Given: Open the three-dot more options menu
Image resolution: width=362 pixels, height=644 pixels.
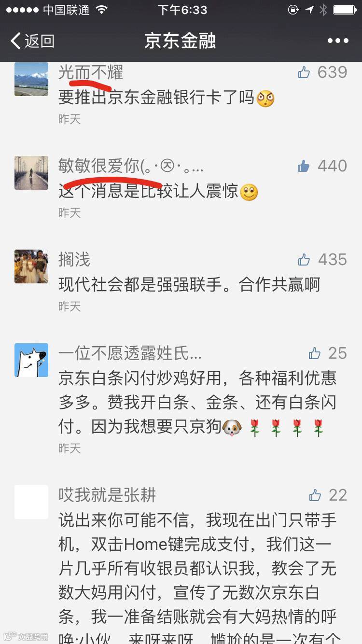Looking at the screenshot, I should tap(338, 41).
